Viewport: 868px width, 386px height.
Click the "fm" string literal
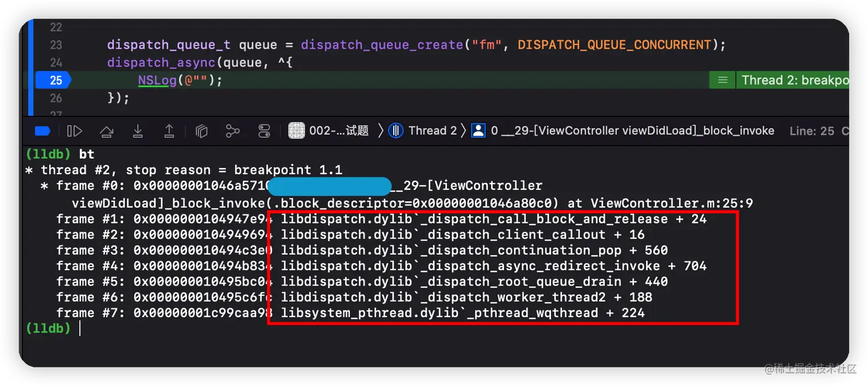(486, 45)
